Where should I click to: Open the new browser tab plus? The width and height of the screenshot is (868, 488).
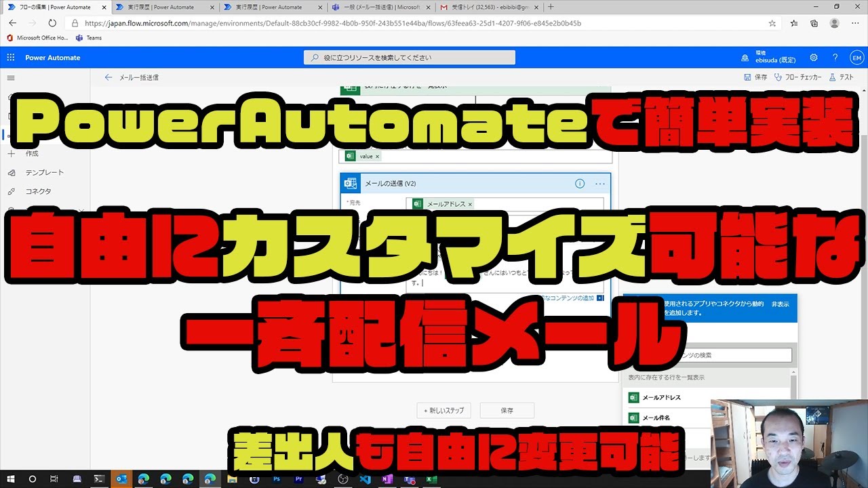tap(551, 7)
